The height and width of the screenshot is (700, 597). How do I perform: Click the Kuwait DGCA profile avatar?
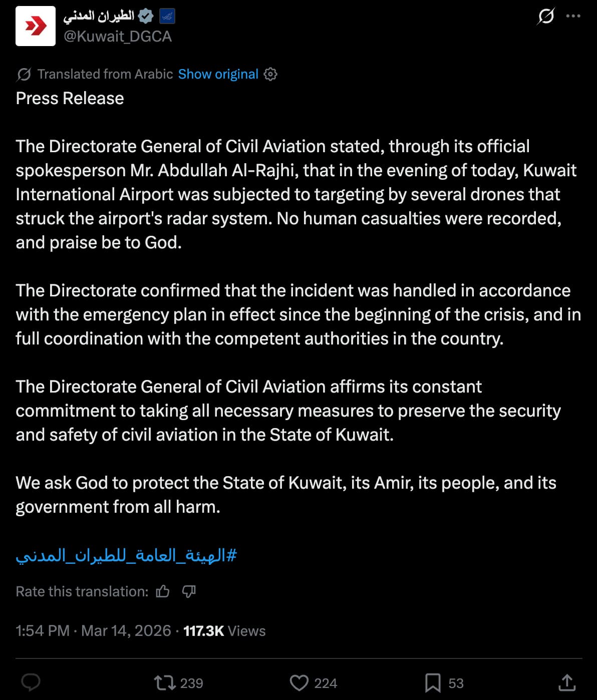point(36,26)
